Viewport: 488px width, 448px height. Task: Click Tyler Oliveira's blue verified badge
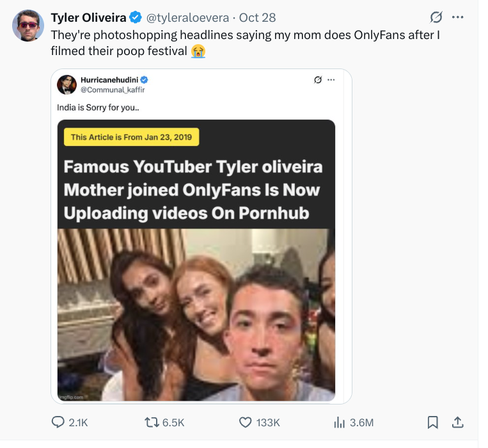(136, 17)
